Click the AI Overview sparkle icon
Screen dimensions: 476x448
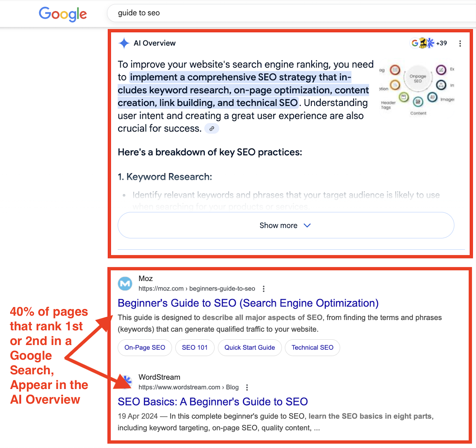[124, 43]
